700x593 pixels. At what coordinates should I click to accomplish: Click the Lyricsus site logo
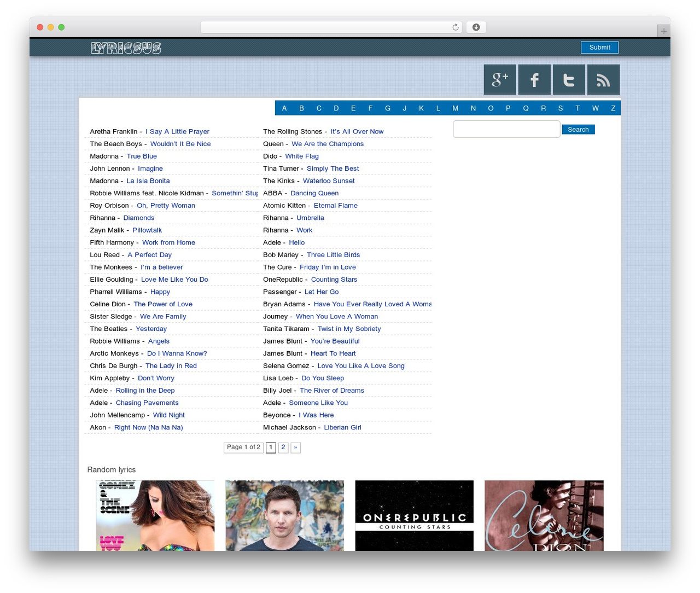click(126, 48)
